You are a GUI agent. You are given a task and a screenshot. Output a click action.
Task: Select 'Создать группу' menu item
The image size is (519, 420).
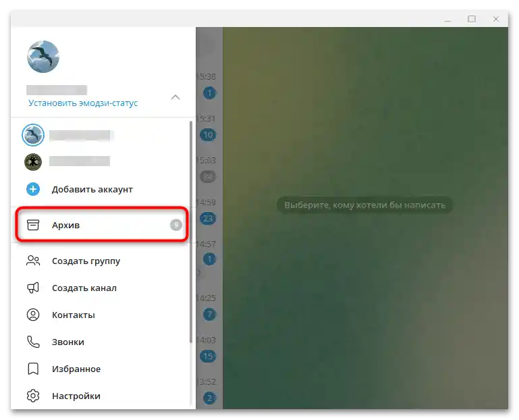click(x=101, y=261)
